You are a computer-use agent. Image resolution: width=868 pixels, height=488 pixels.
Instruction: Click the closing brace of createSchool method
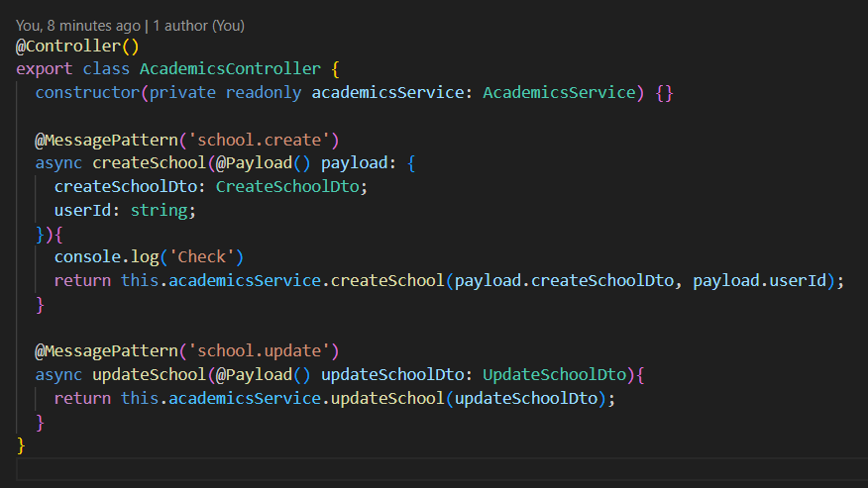pos(40,304)
